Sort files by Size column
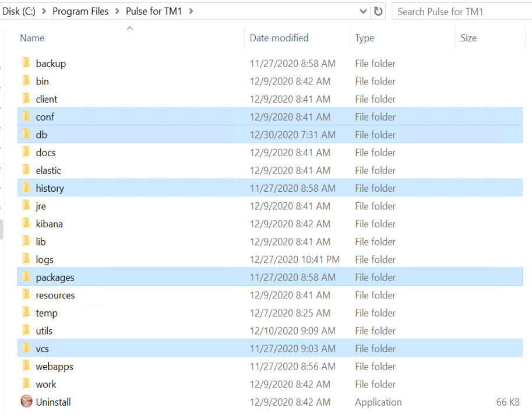This screenshot has height=415, width=532. coord(468,38)
